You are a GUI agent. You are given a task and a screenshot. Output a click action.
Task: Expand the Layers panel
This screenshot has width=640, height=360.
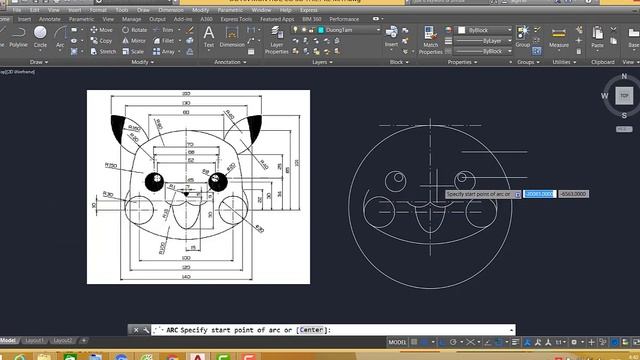[322, 62]
